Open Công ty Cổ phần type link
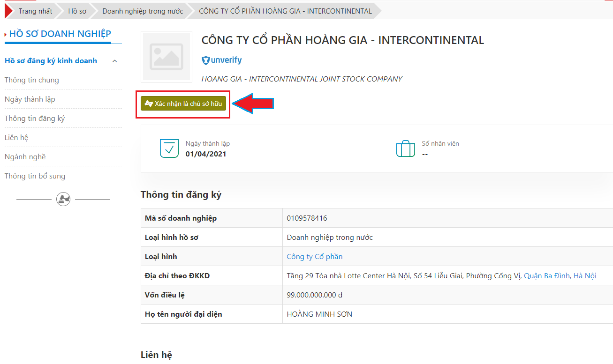The height and width of the screenshot is (364, 613). (315, 257)
